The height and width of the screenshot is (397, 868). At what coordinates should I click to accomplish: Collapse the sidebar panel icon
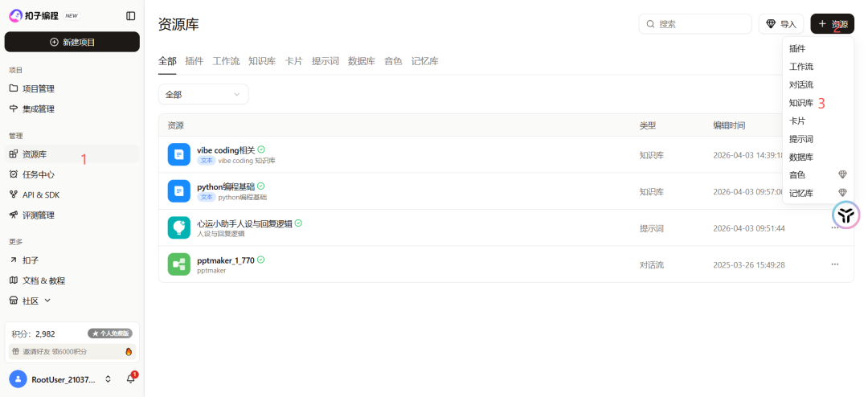[x=131, y=16]
